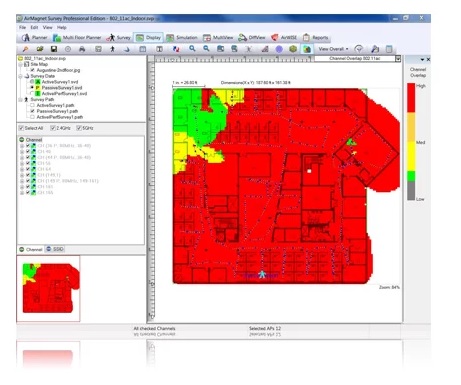Image resolution: width=461 pixels, height=385 pixels.
Task: Click the heatmap overview thumbnail
Action: click(48, 288)
